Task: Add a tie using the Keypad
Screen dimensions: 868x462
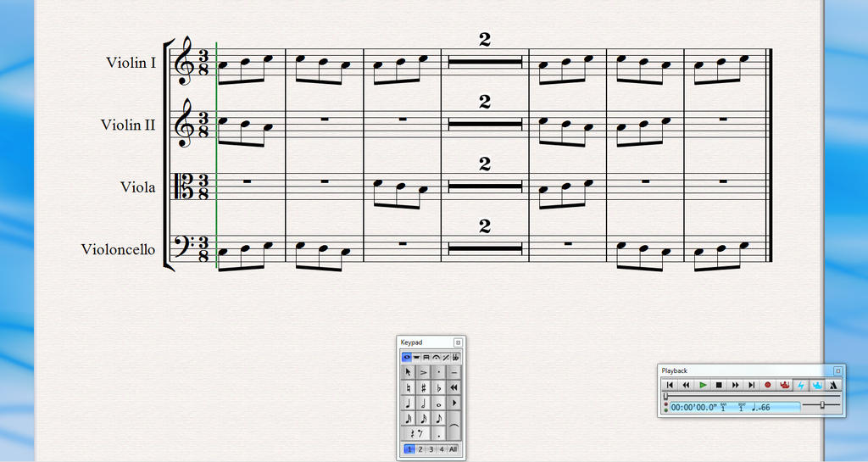Action: click(454, 426)
